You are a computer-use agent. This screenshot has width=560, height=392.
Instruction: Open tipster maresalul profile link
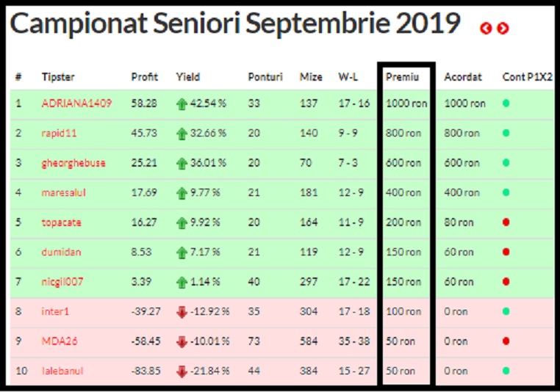[62, 193]
